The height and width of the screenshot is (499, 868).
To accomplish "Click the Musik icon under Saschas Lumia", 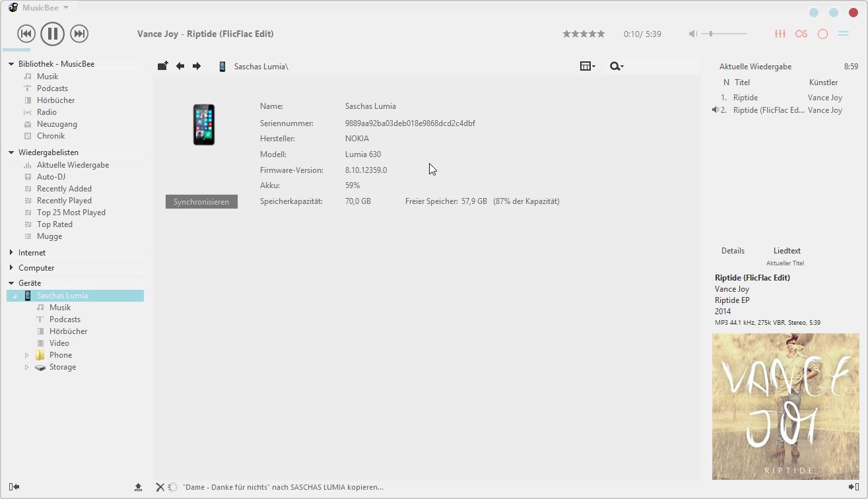I will click(40, 308).
